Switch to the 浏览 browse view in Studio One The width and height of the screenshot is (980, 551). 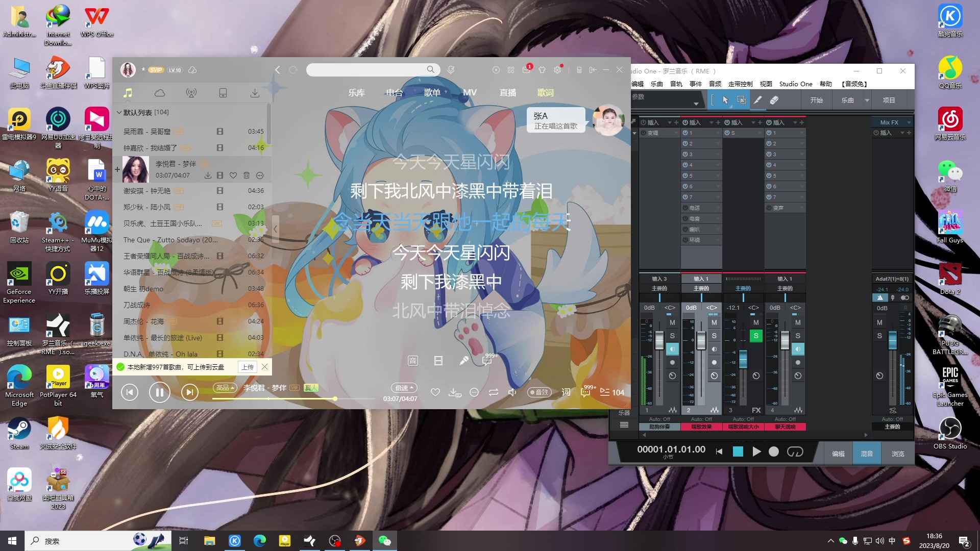click(x=898, y=454)
